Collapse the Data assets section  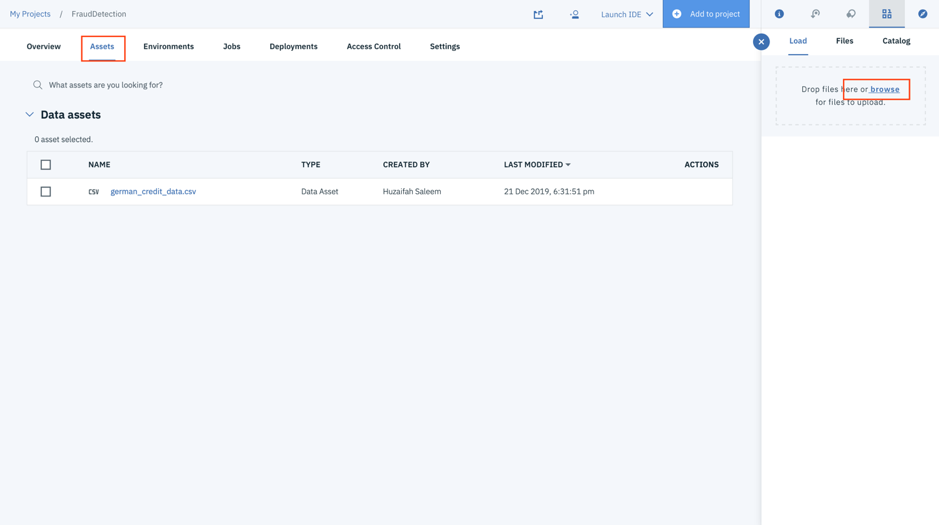pyautogui.click(x=30, y=115)
